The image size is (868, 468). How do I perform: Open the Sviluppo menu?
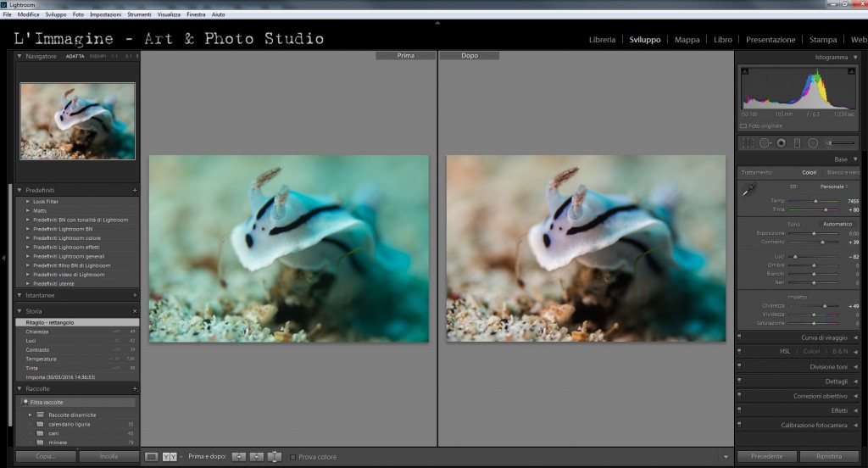[56, 14]
